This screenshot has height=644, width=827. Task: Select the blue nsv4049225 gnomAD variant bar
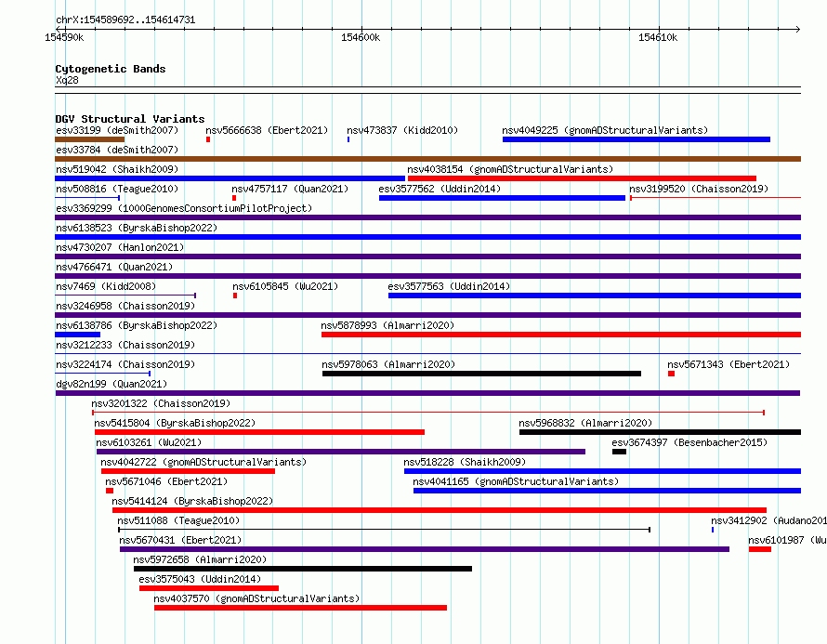(x=637, y=139)
